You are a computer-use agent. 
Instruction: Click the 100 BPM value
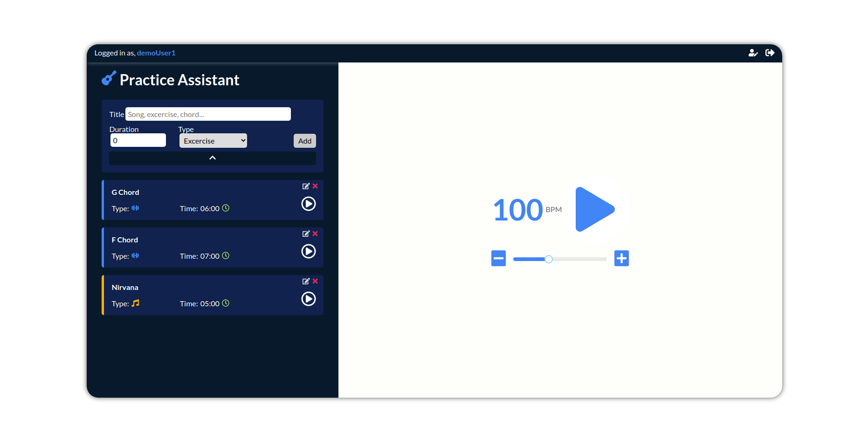(x=518, y=210)
